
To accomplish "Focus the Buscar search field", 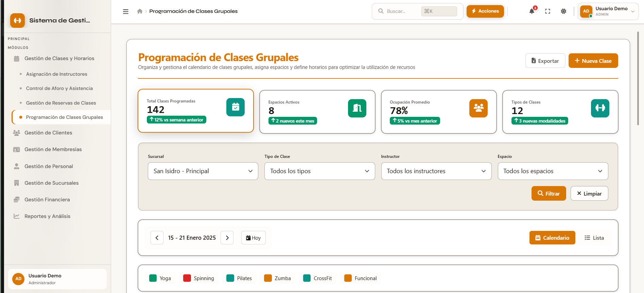I will pyautogui.click(x=417, y=11).
